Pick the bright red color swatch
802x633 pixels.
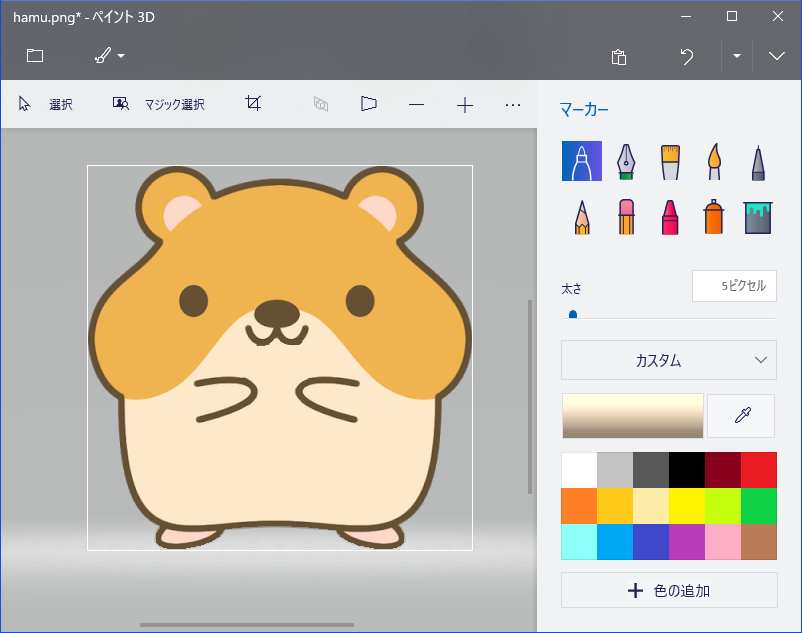pyautogui.click(x=759, y=470)
